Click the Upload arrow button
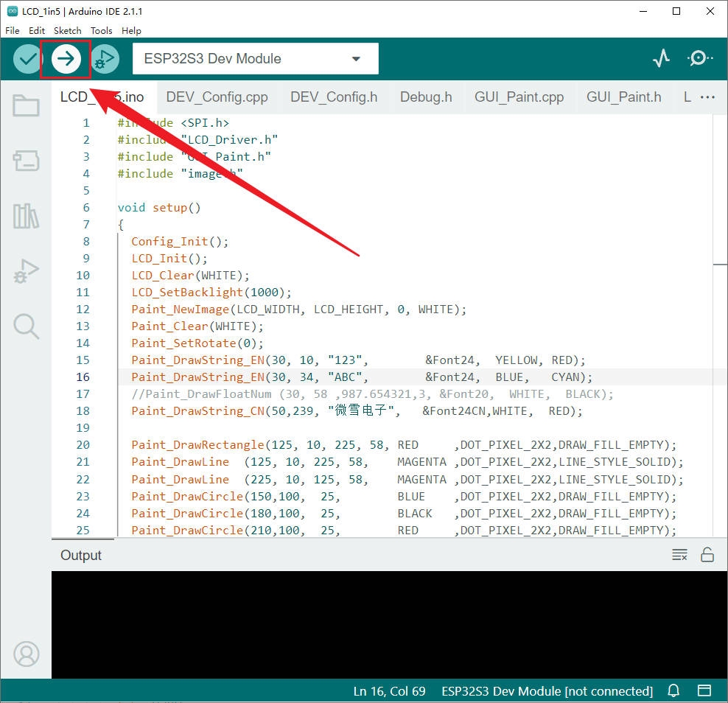The image size is (728, 703). point(66,59)
